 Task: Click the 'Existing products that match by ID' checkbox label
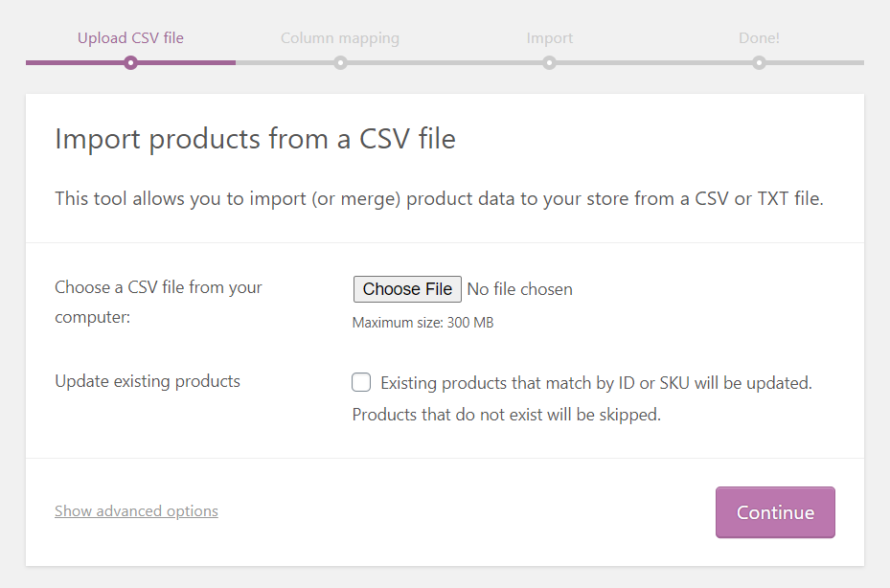click(596, 383)
